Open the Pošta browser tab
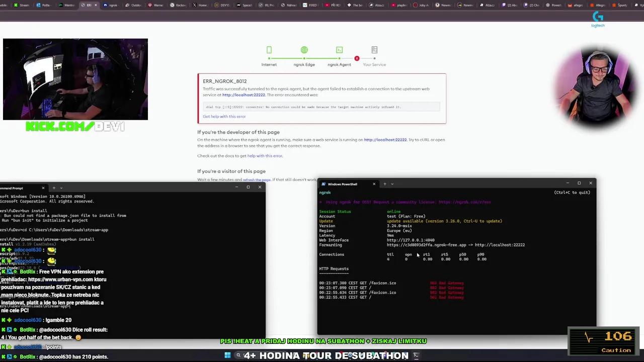Screen dimensions: 644x362 coord(44,5)
